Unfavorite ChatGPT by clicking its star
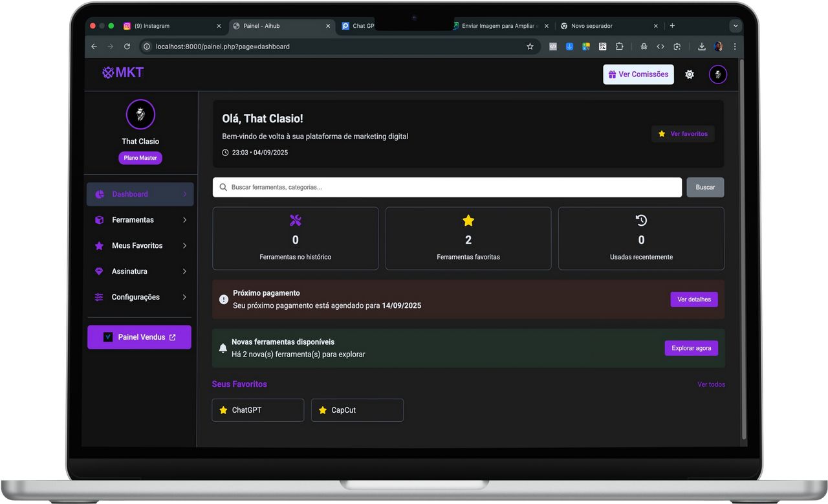 coord(223,410)
